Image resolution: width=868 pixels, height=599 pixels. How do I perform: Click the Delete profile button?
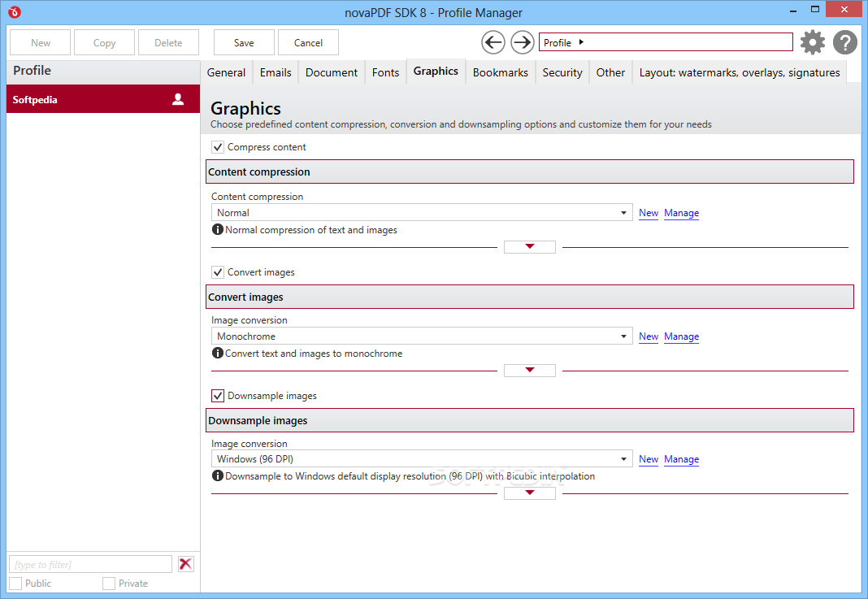coord(168,42)
